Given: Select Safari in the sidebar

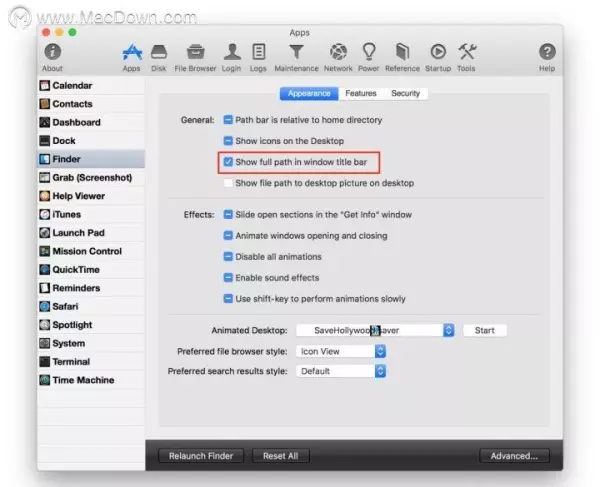Looking at the screenshot, I should pyautogui.click(x=91, y=306).
